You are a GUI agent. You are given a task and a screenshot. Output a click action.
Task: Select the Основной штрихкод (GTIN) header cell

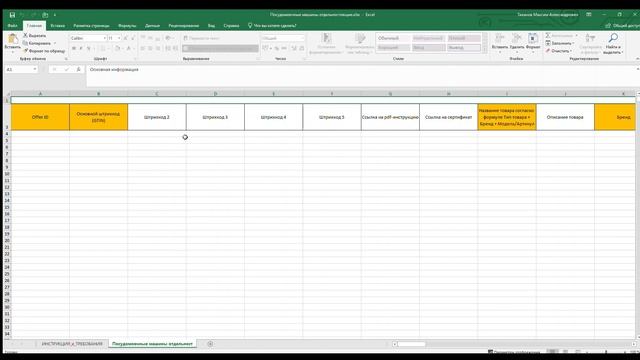tap(98, 117)
